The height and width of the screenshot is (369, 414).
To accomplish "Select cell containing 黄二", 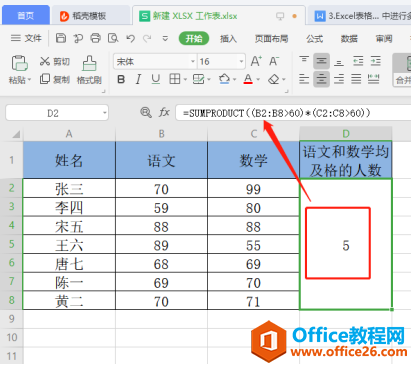I will tap(69, 301).
